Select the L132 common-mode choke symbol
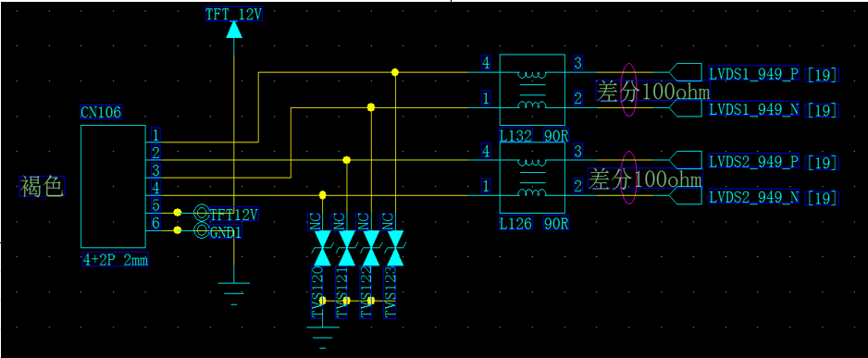The width and height of the screenshot is (868, 358). 532,90
